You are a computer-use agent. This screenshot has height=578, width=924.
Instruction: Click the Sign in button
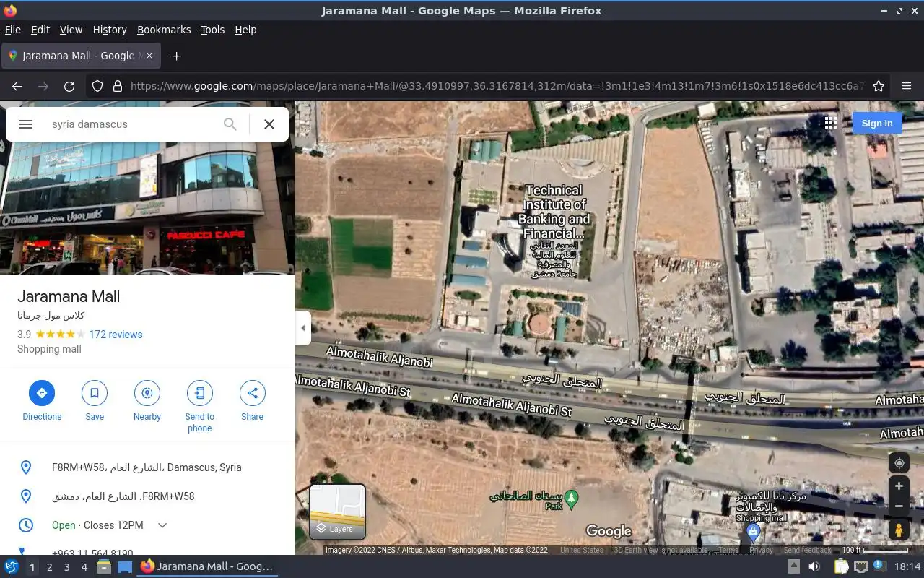pos(877,123)
